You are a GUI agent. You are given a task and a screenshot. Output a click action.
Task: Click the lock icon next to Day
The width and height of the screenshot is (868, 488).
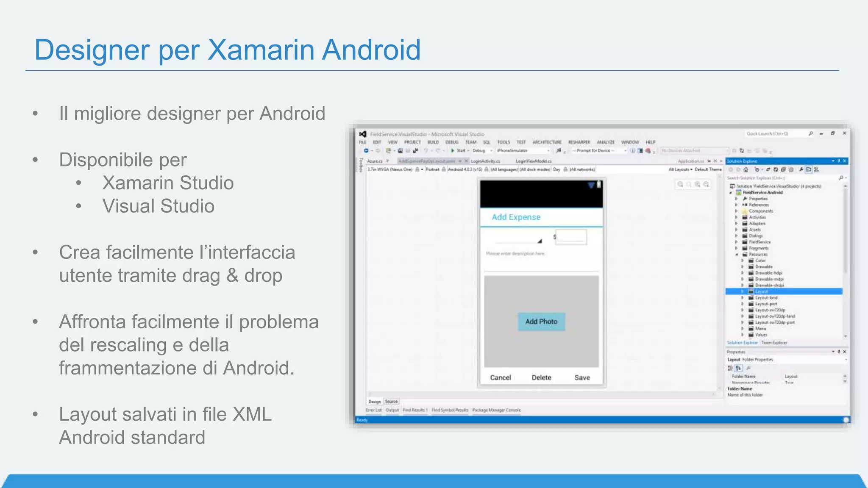(565, 169)
